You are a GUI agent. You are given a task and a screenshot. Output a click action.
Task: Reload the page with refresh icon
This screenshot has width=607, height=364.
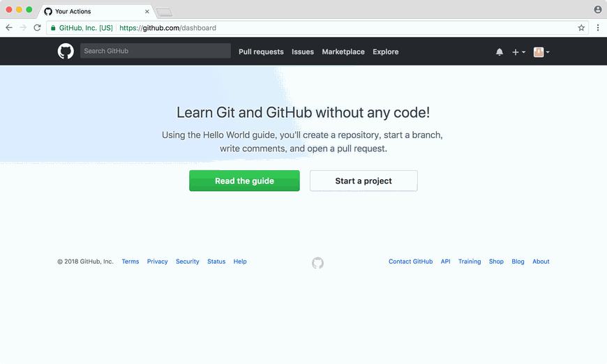(37, 28)
